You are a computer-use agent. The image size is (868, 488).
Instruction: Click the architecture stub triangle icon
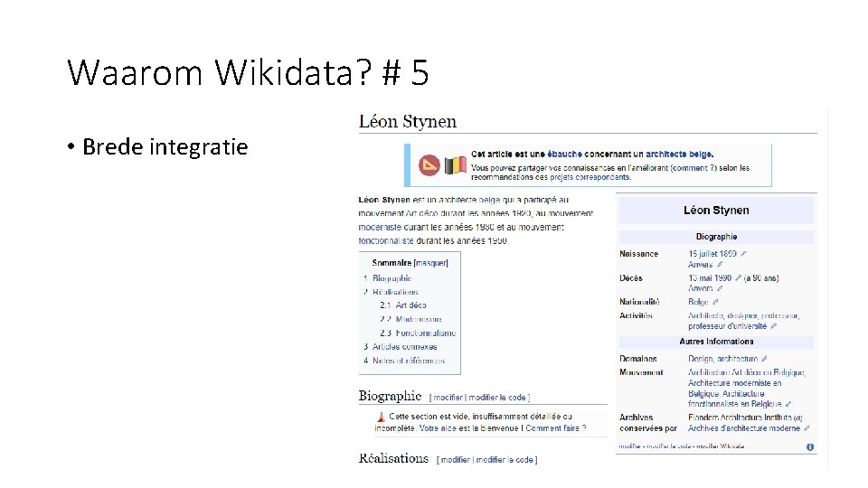tap(429, 164)
